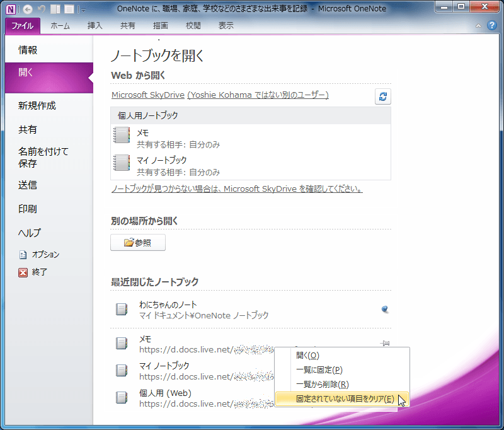Refresh the SkyDrive notebook list
This screenshot has height=430, width=504.
383,96
